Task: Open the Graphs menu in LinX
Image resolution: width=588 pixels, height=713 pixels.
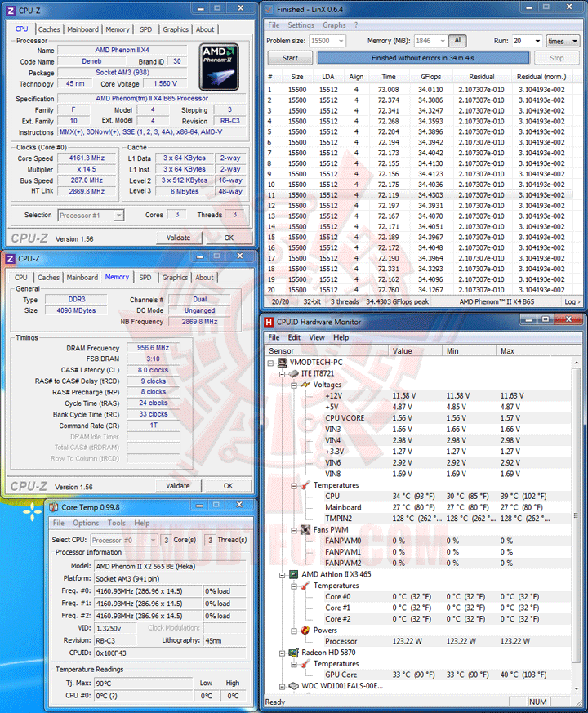Action: [x=334, y=25]
